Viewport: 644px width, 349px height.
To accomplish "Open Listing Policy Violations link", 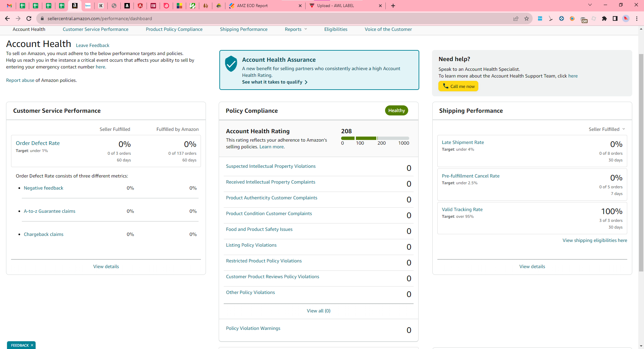I will (x=251, y=245).
